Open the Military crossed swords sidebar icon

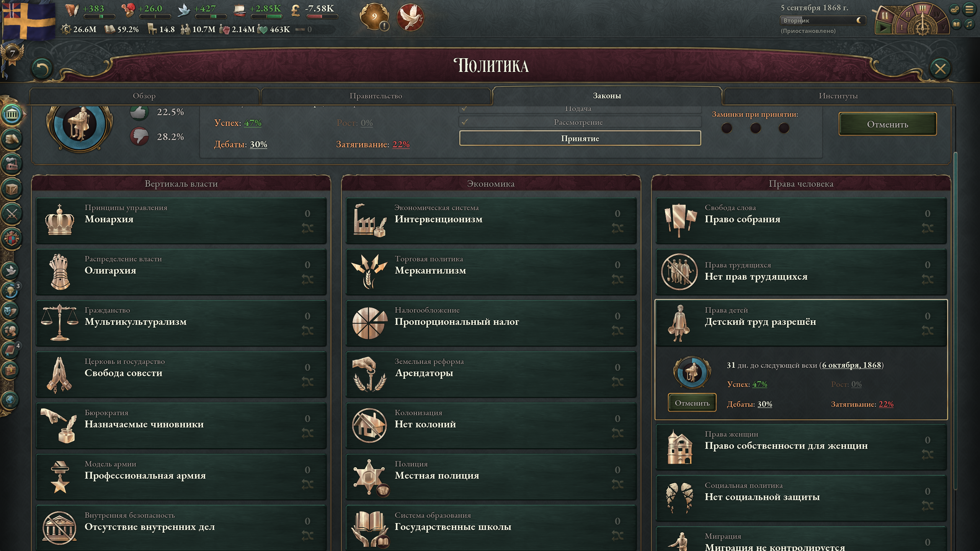[x=12, y=214]
